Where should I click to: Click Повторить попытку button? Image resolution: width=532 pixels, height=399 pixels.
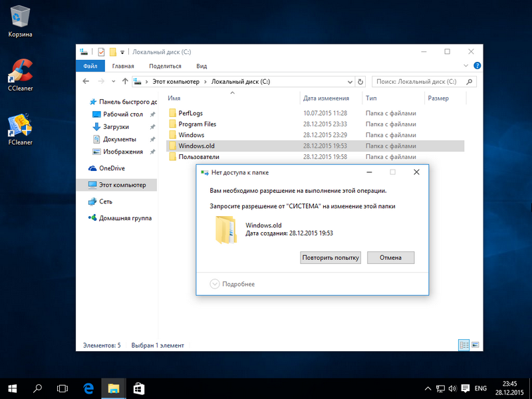pyautogui.click(x=331, y=257)
